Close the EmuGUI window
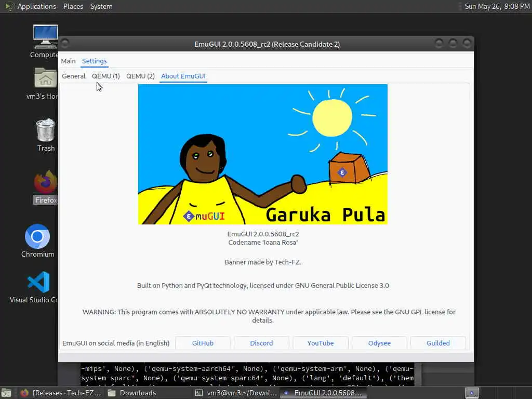This screenshot has height=399, width=532. pyautogui.click(x=467, y=43)
